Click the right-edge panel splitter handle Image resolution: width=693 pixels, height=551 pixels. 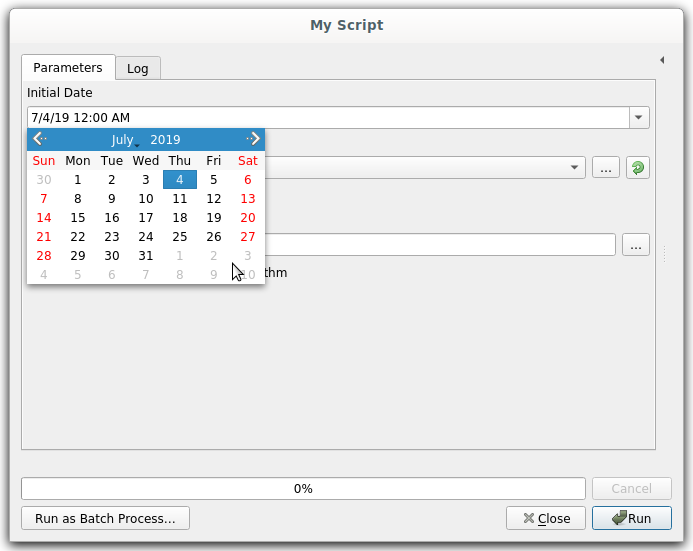click(x=665, y=254)
